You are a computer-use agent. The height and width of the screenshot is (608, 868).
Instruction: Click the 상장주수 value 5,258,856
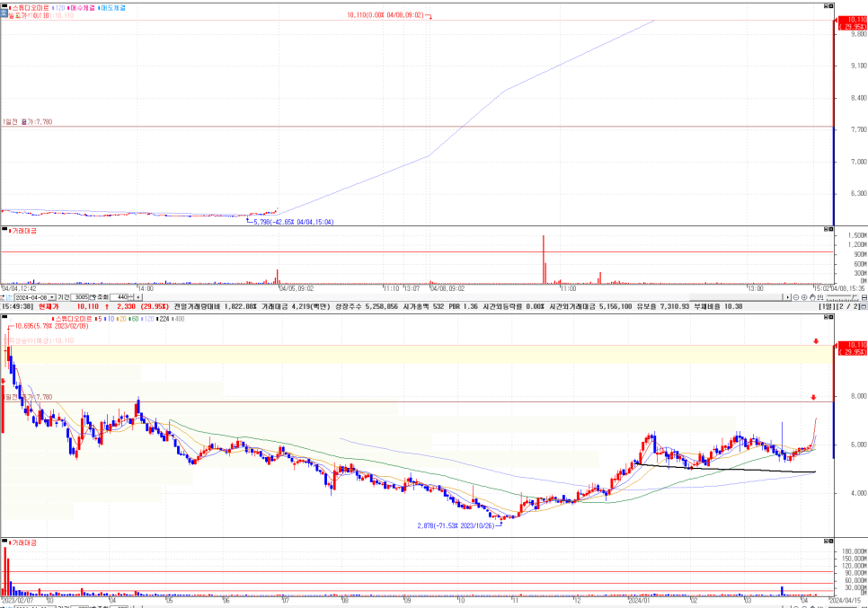(x=380, y=306)
